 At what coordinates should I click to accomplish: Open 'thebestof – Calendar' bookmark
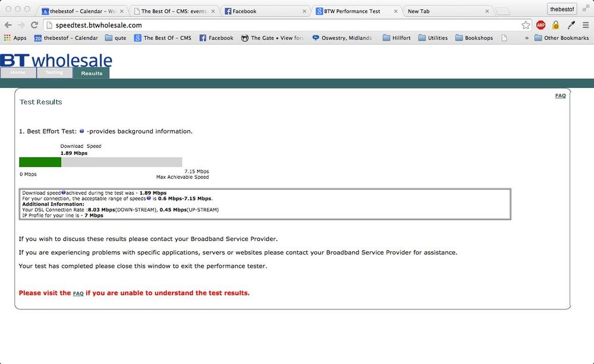pyautogui.click(x=66, y=38)
